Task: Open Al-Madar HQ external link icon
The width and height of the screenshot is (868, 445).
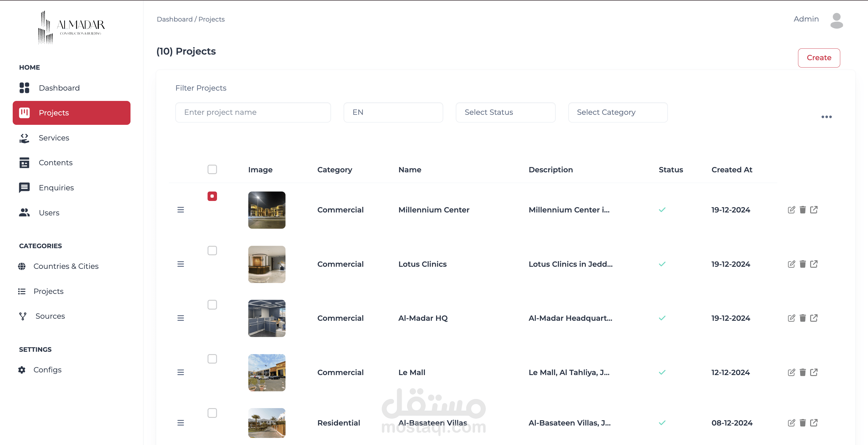Action: point(814,318)
